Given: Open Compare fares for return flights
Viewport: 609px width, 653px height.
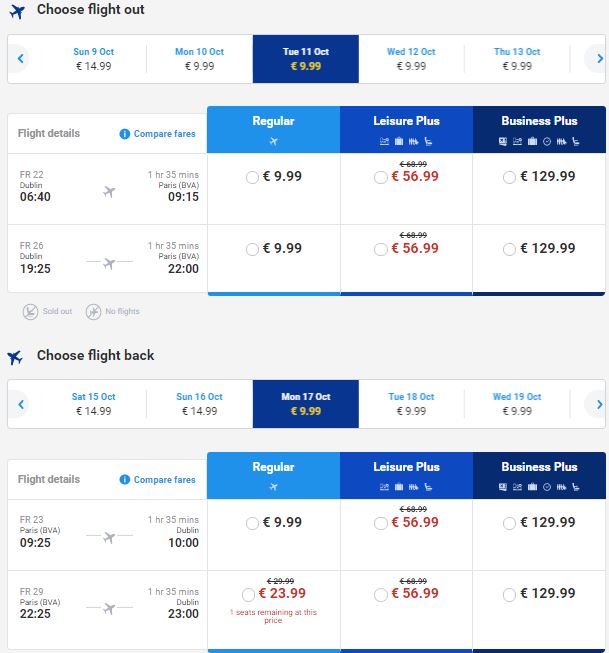Looking at the screenshot, I should tap(165, 479).
